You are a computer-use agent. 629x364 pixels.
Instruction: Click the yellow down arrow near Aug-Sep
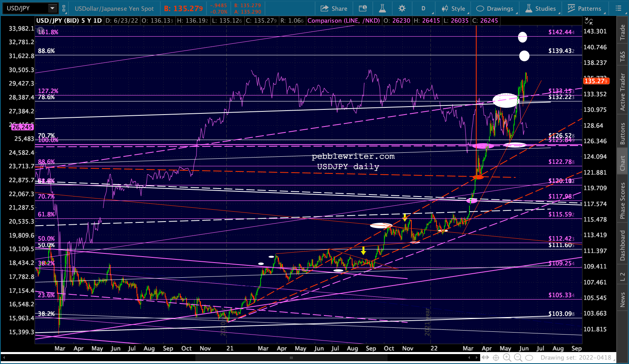click(363, 251)
